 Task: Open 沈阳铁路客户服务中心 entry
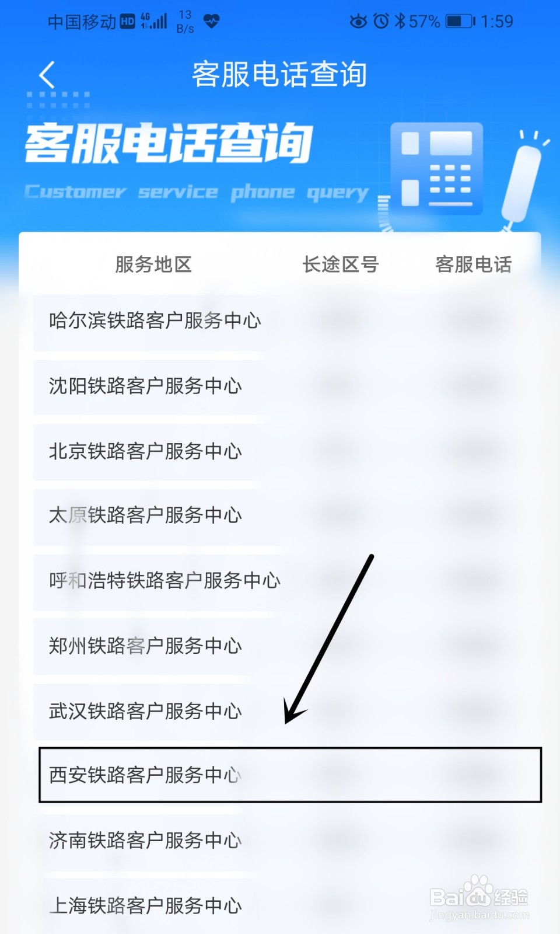[x=287, y=386]
